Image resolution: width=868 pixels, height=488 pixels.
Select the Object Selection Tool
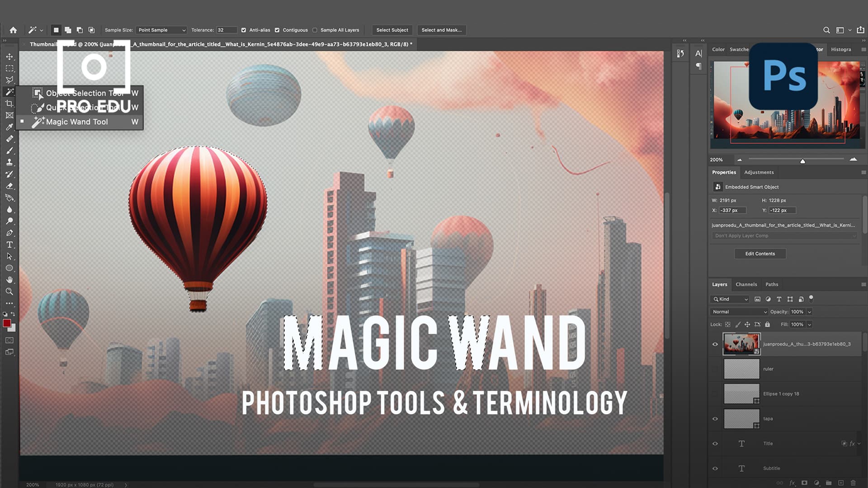(85, 93)
